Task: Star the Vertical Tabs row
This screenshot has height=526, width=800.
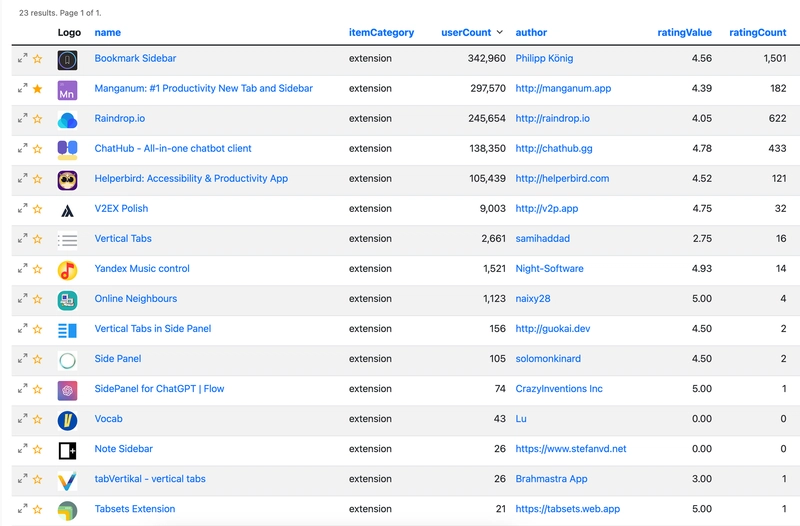Action: coord(37,239)
